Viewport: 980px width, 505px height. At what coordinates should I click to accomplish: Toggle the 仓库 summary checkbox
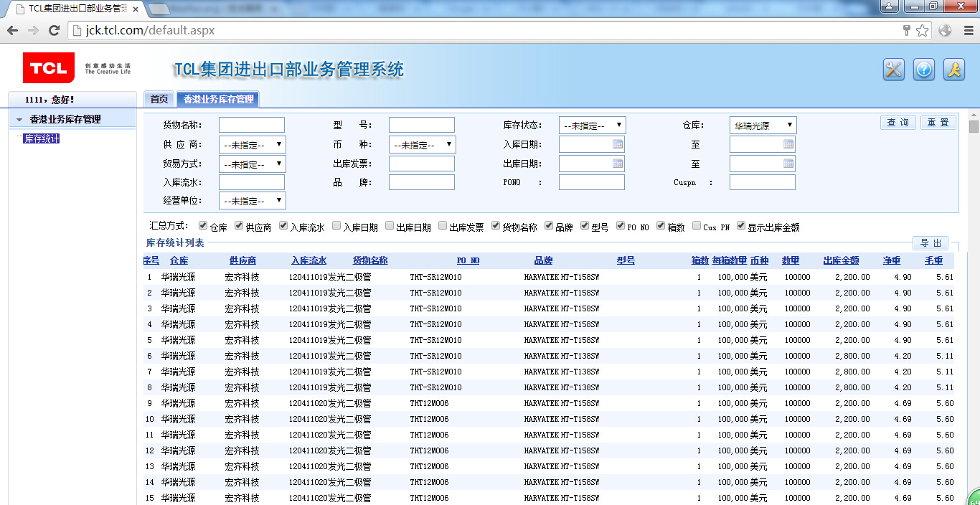point(203,226)
